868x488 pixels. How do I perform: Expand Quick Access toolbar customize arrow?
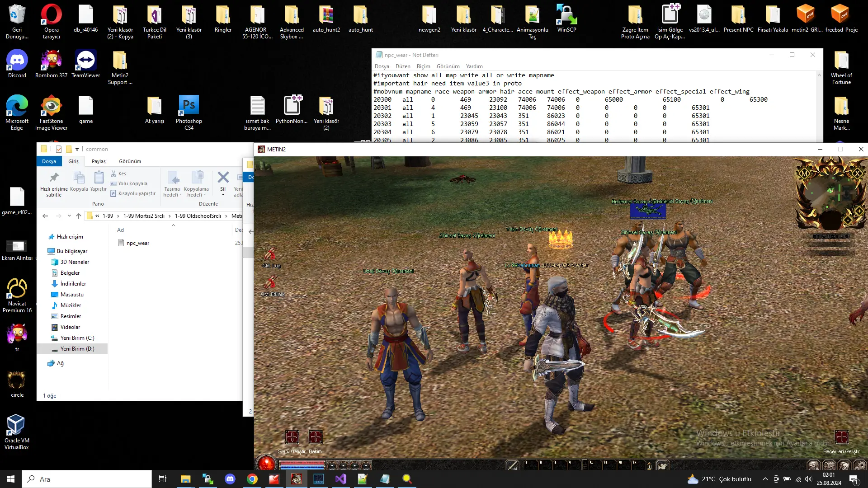coord(77,149)
